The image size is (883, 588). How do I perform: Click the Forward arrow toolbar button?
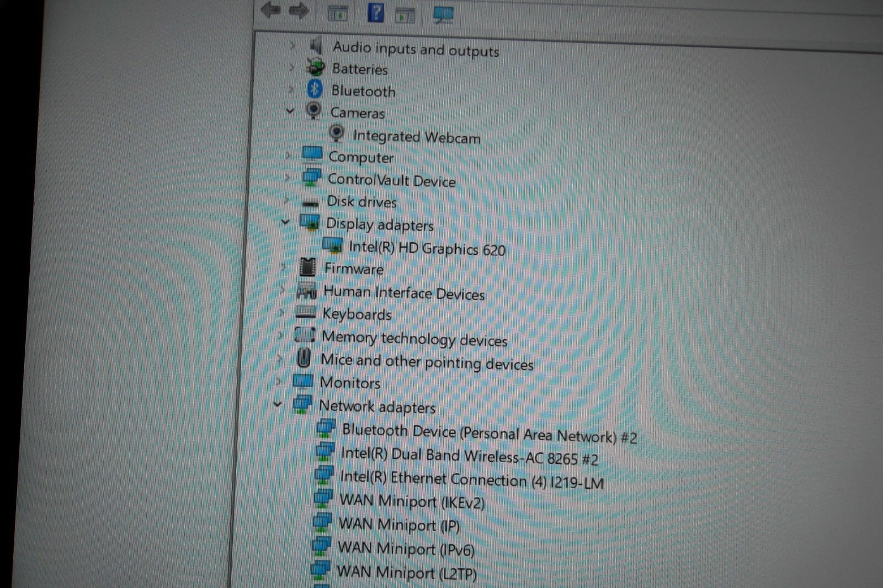coord(299,10)
